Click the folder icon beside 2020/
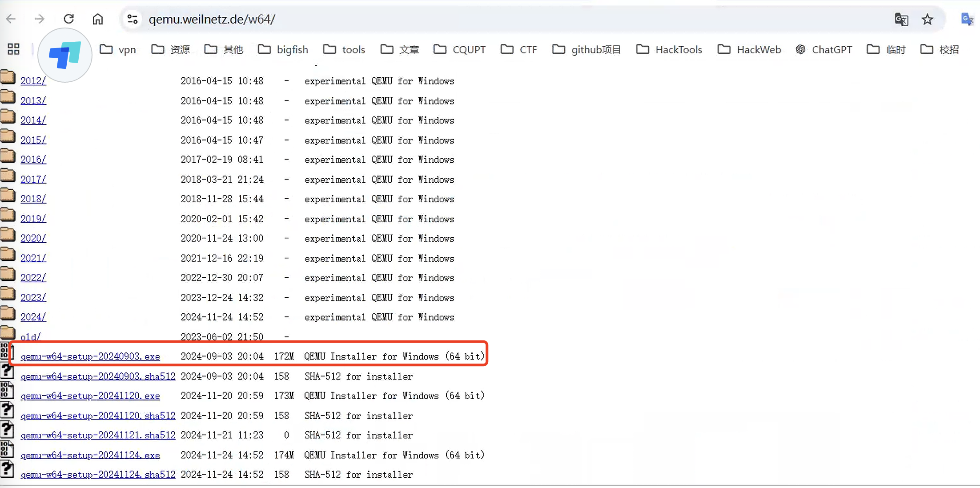Viewport: 980px width, 488px height. pos(8,234)
